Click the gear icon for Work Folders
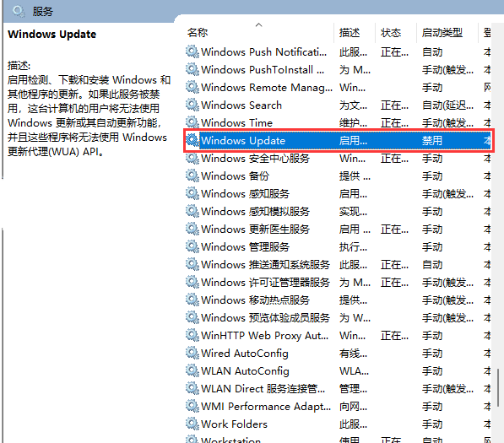The width and height of the screenshot is (504, 443). tap(192, 424)
